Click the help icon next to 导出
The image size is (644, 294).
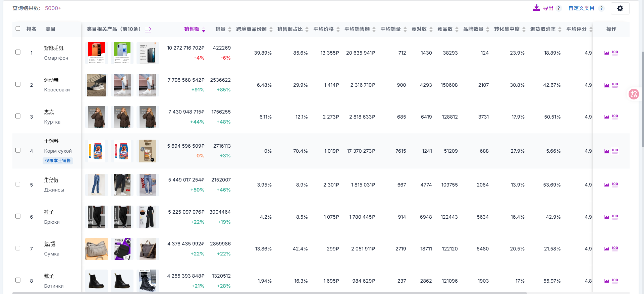(x=558, y=8)
